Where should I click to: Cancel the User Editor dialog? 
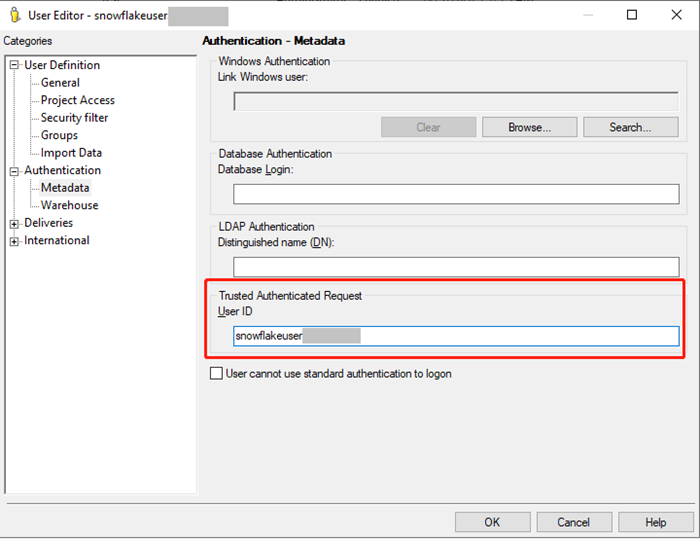click(x=573, y=522)
